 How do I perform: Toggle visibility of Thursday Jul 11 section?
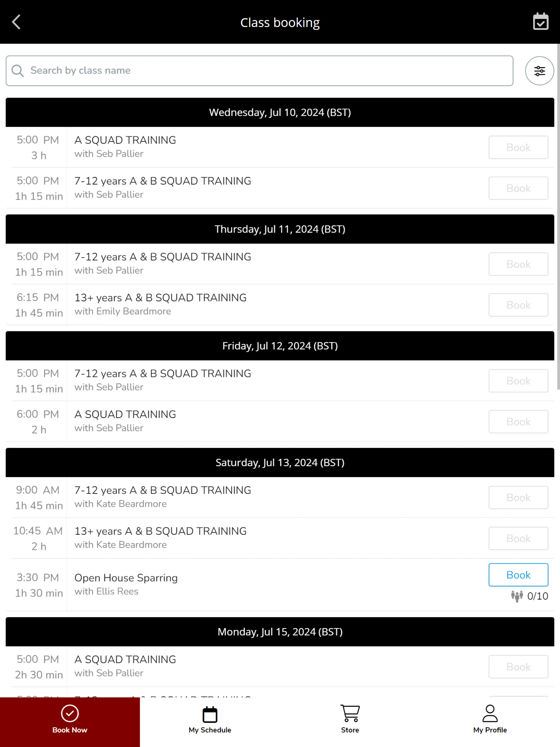(x=280, y=229)
